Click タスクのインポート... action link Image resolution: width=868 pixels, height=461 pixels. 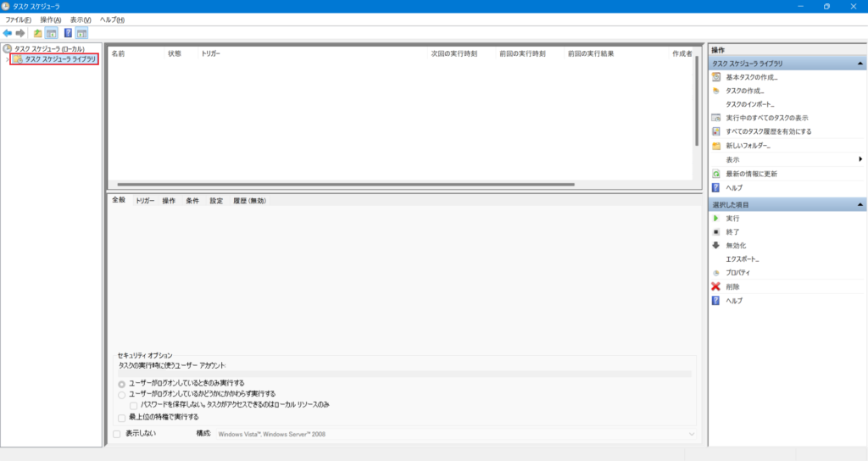(x=750, y=104)
